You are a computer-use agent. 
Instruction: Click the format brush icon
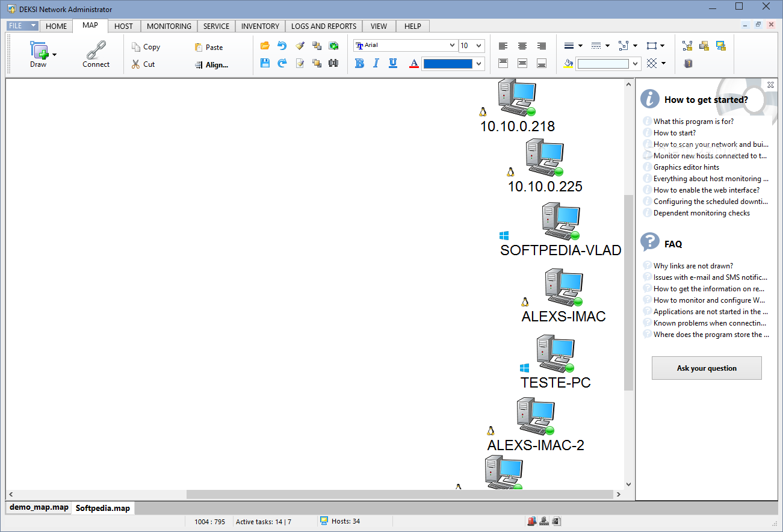(300, 46)
